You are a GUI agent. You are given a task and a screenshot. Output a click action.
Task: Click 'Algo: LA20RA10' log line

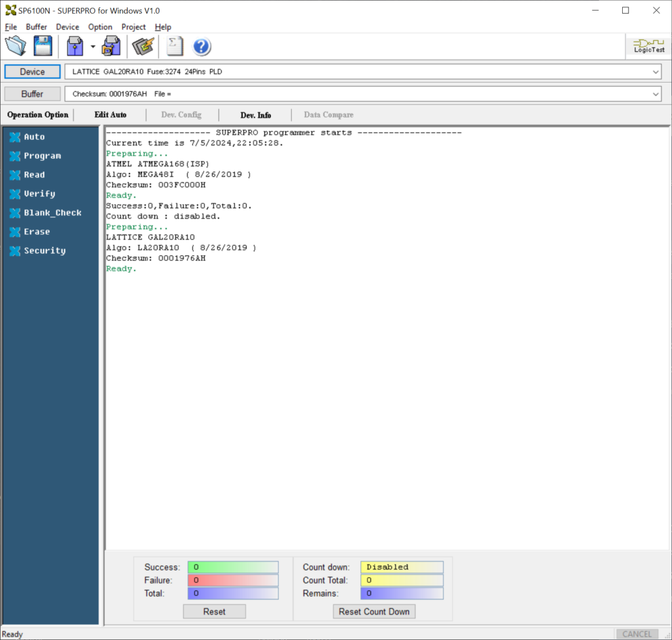(x=181, y=247)
